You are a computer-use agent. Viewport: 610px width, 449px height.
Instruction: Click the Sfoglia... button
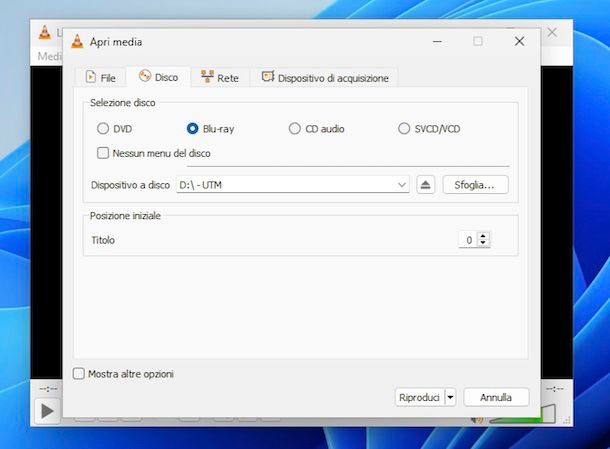pos(475,185)
